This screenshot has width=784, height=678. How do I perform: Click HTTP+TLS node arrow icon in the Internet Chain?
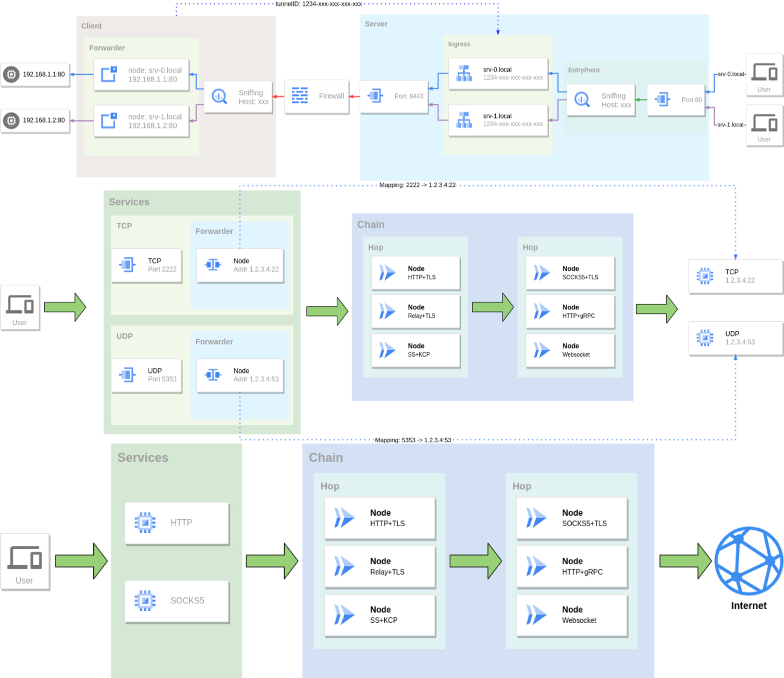tap(344, 518)
